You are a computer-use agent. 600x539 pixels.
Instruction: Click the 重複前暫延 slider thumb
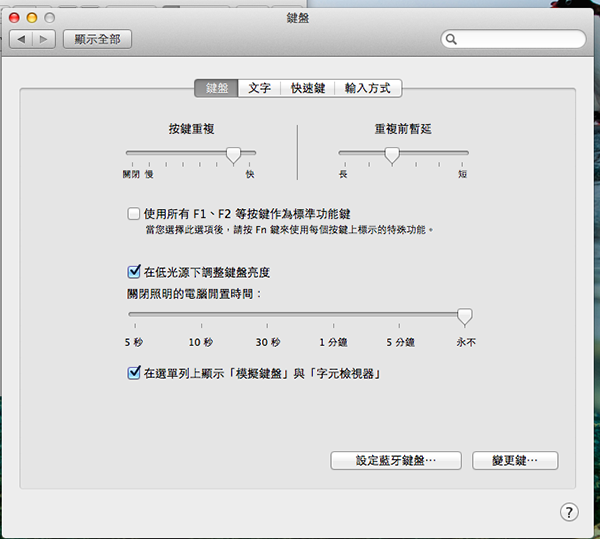click(392, 155)
